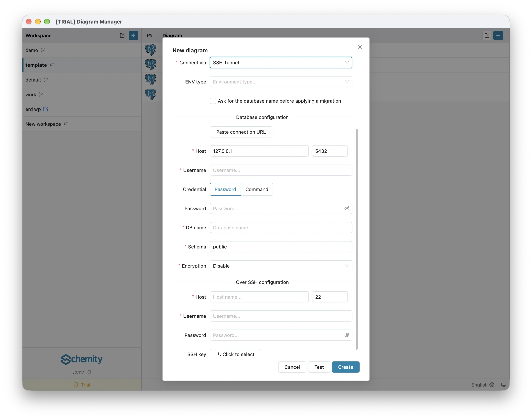Click the add diagram plus button at top right
The width and height of the screenshot is (532, 420).
pyautogui.click(x=498, y=35)
